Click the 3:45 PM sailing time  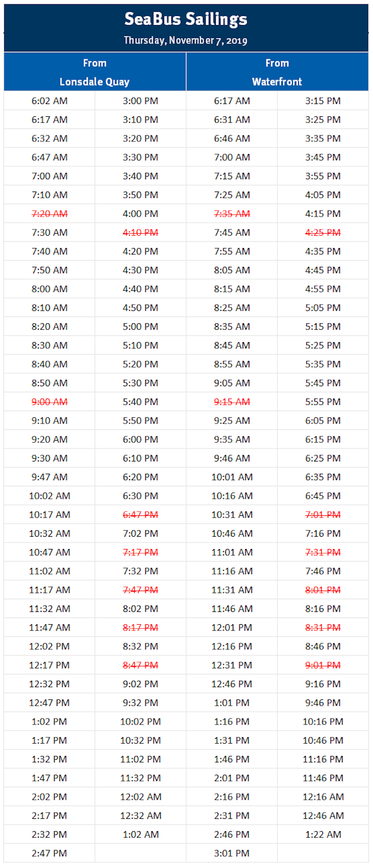point(323,157)
